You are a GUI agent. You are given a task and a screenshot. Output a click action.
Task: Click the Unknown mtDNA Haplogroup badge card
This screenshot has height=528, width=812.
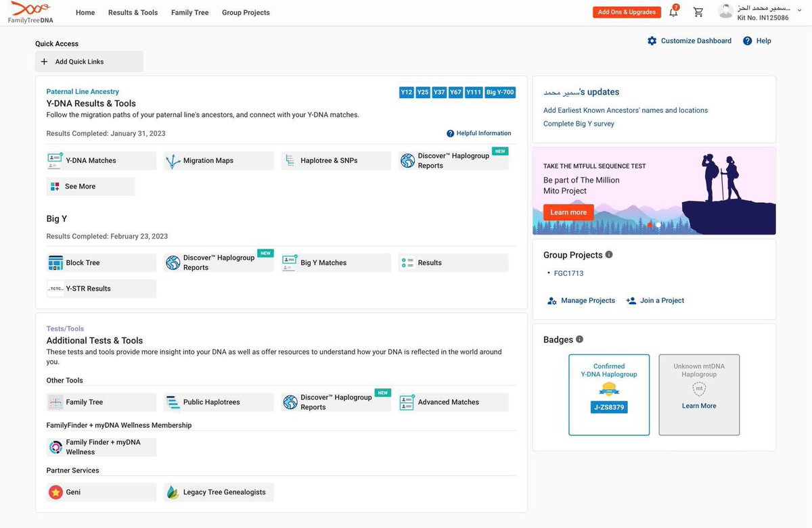tap(699, 395)
